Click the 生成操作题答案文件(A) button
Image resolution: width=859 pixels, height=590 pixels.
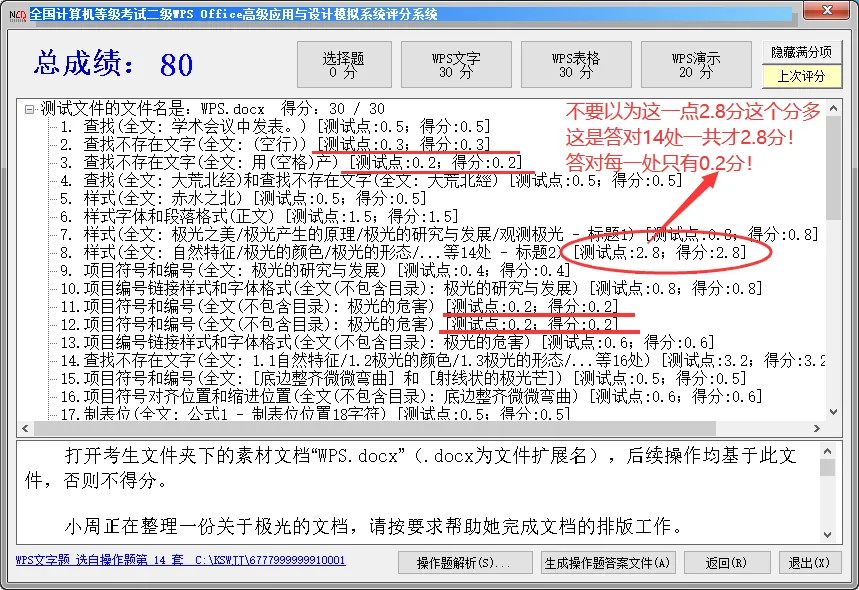tap(608, 563)
